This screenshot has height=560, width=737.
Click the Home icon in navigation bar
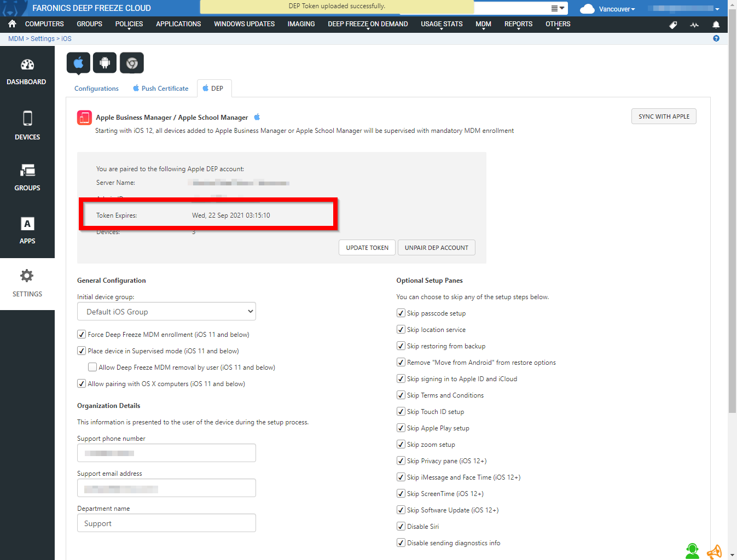pos(12,24)
